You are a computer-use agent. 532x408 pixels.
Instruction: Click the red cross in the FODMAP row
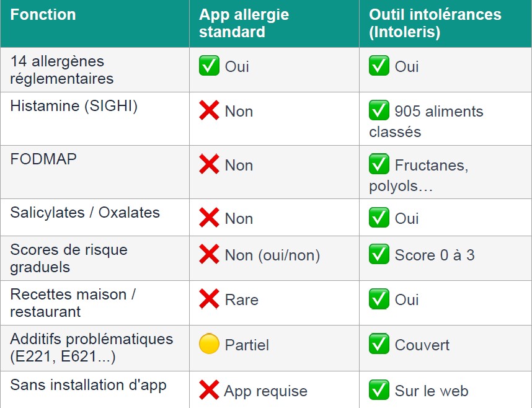click(209, 165)
